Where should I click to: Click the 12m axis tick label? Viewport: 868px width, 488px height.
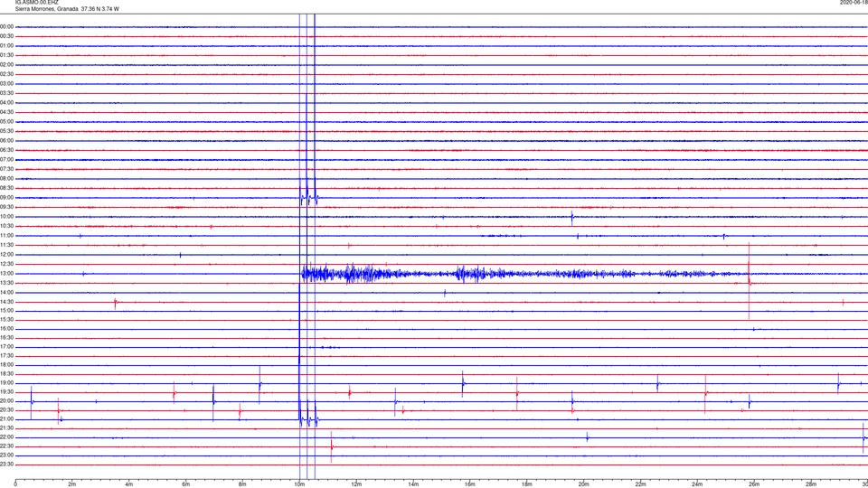(x=356, y=484)
